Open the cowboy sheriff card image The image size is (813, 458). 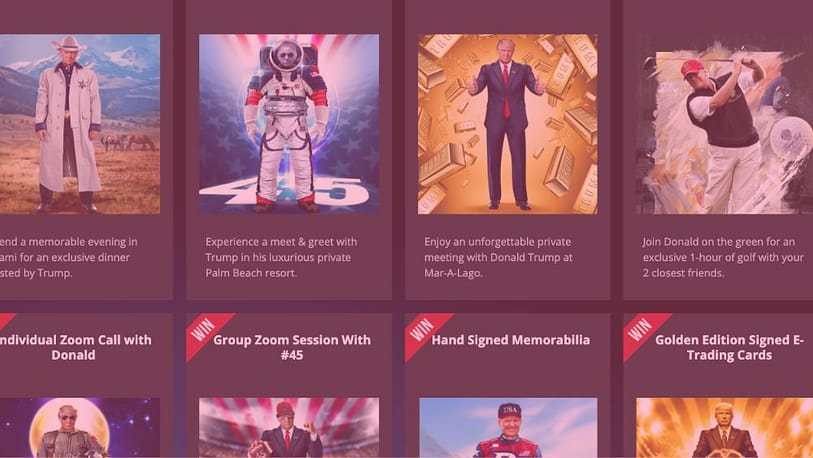tap(80, 124)
